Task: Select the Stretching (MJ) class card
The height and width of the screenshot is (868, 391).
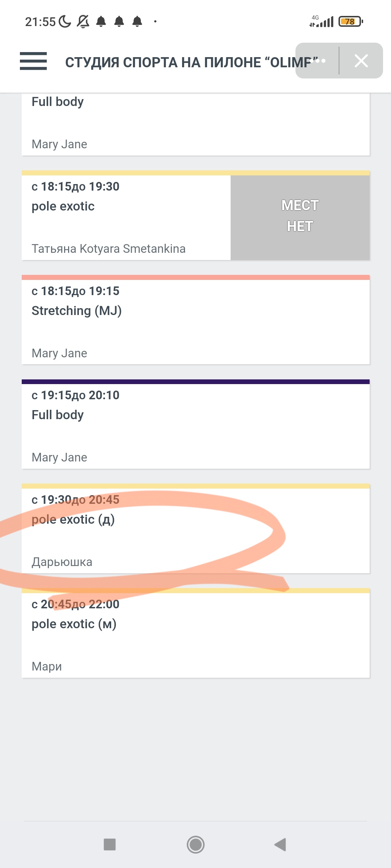Action: point(195,321)
